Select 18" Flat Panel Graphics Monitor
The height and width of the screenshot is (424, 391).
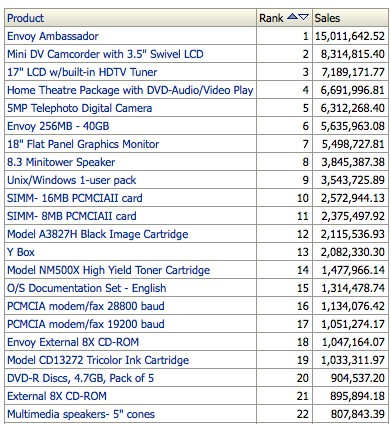coord(83,144)
